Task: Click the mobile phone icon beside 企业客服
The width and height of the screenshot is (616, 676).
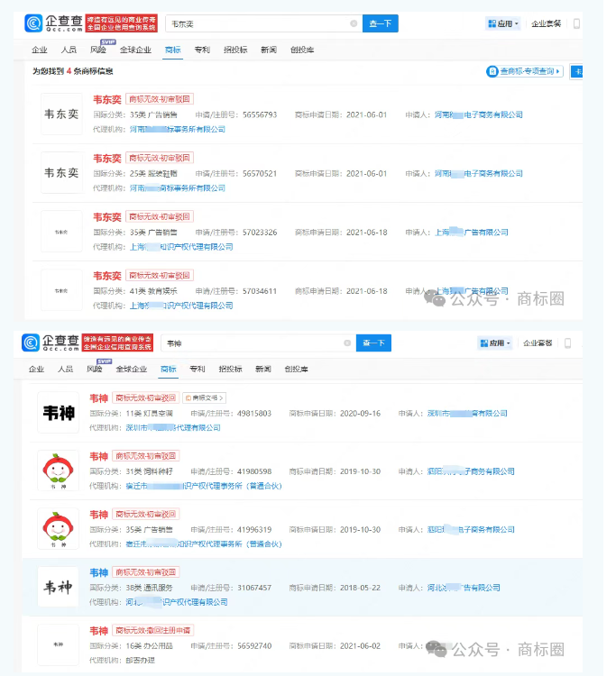Action: [567, 343]
